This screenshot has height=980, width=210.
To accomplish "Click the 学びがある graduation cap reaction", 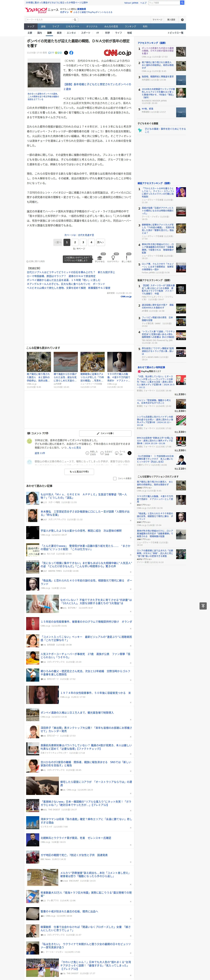I will coord(100,258).
